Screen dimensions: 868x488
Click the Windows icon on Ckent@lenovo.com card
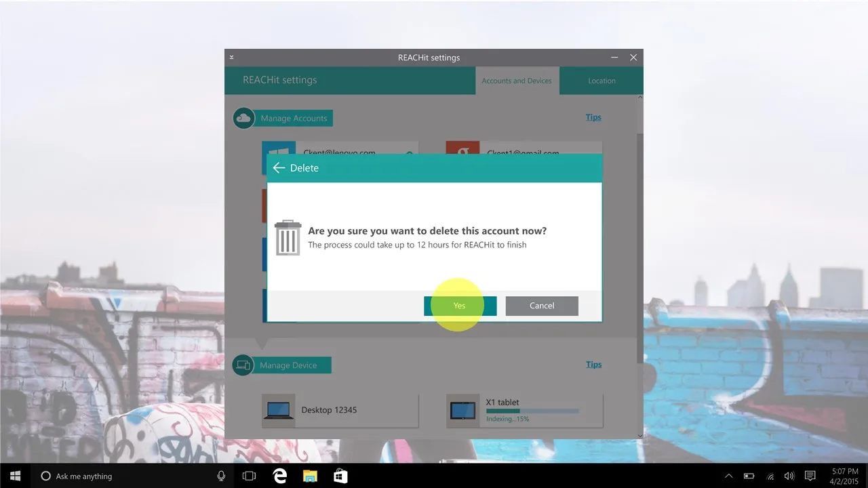(x=279, y=148)
